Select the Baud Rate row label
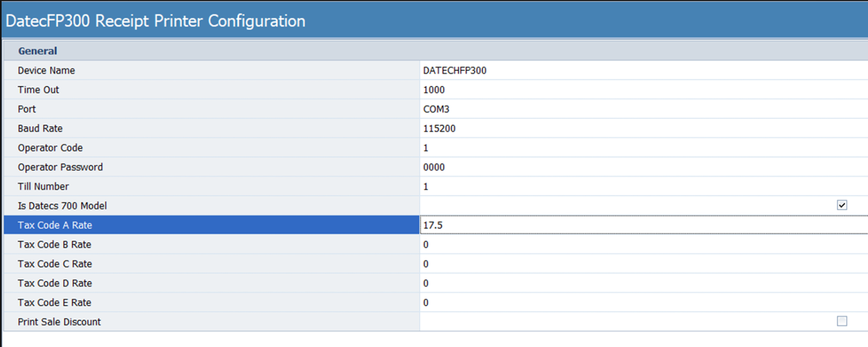Image resolution: width=868 pixels, height=347 pixels. coord(40,129)
